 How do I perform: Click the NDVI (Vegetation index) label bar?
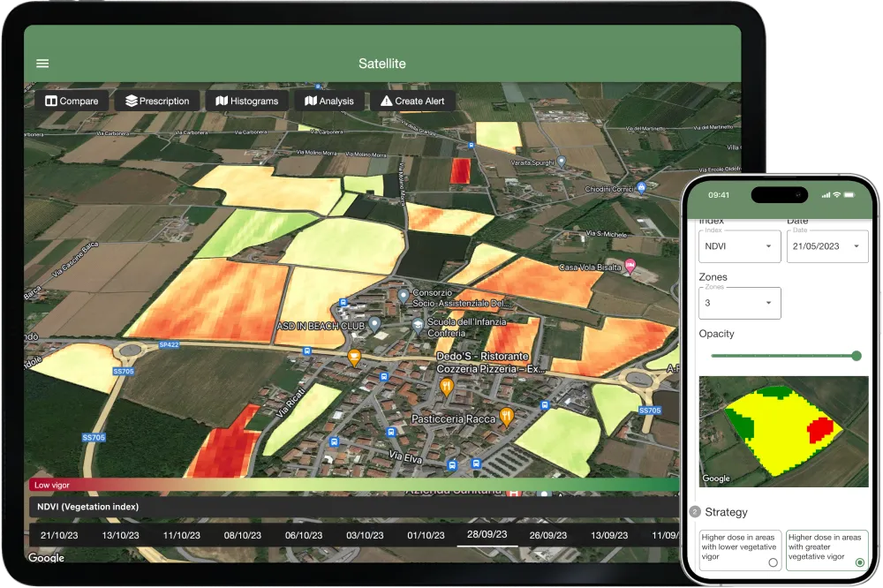(x=354, y=507)
